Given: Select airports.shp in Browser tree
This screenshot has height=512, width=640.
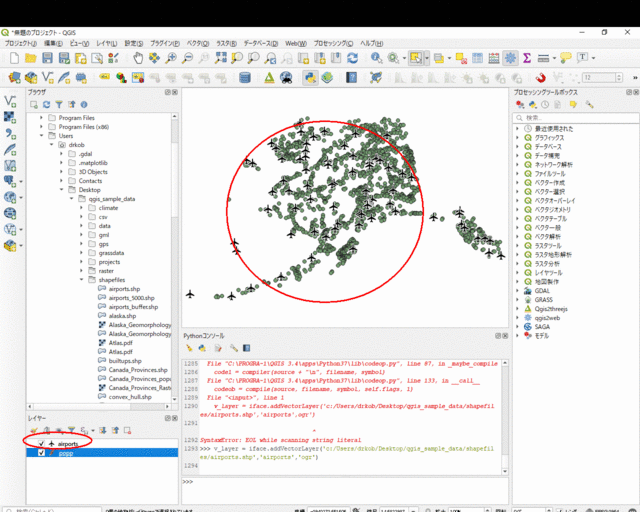Looking at the screenshot, I should (124, 289).
